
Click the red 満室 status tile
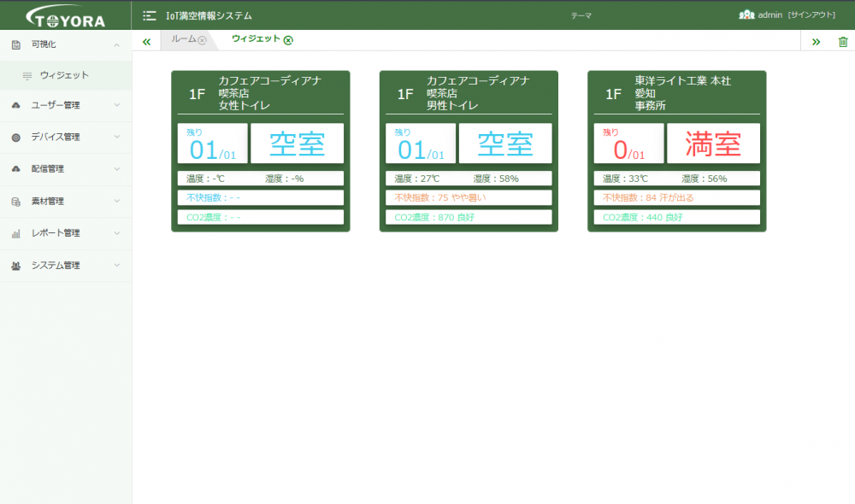pos(713,144)
